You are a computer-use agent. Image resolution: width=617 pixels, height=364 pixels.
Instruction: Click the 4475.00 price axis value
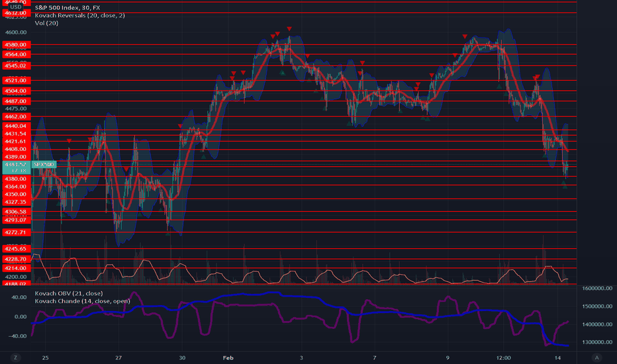tap(16, 109)
